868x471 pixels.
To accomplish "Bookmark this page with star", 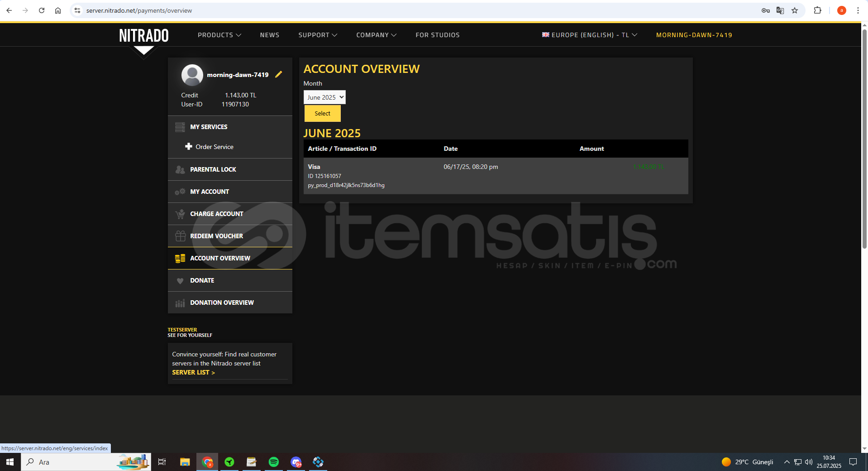I will pos(795,10).
